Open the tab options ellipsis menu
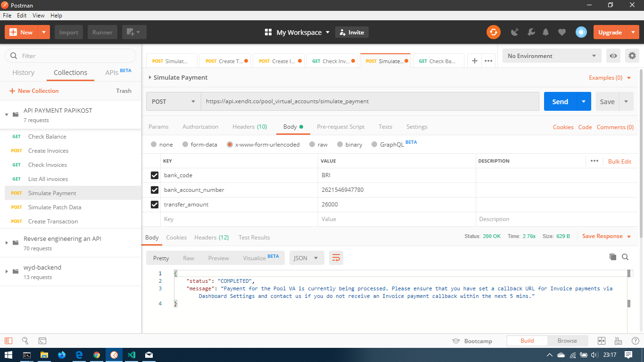The width and height of the screenshot is (644, 362). (488, 61)
